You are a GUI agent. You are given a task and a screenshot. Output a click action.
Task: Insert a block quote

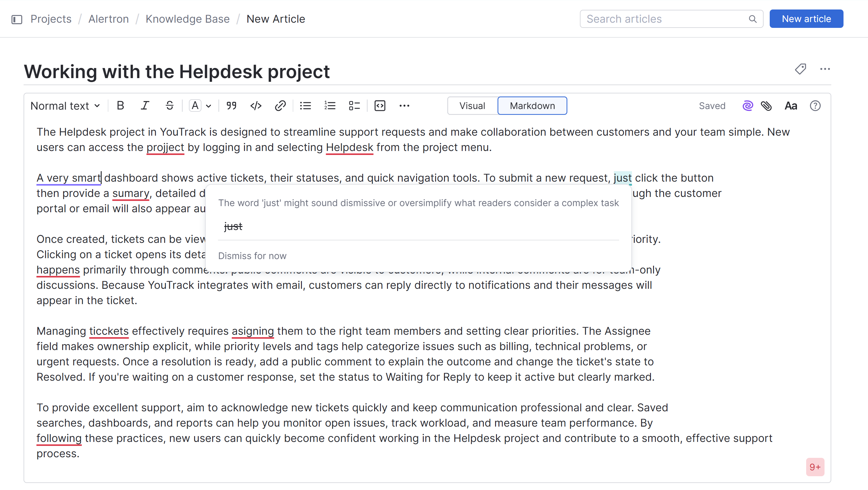pos(231,106)
